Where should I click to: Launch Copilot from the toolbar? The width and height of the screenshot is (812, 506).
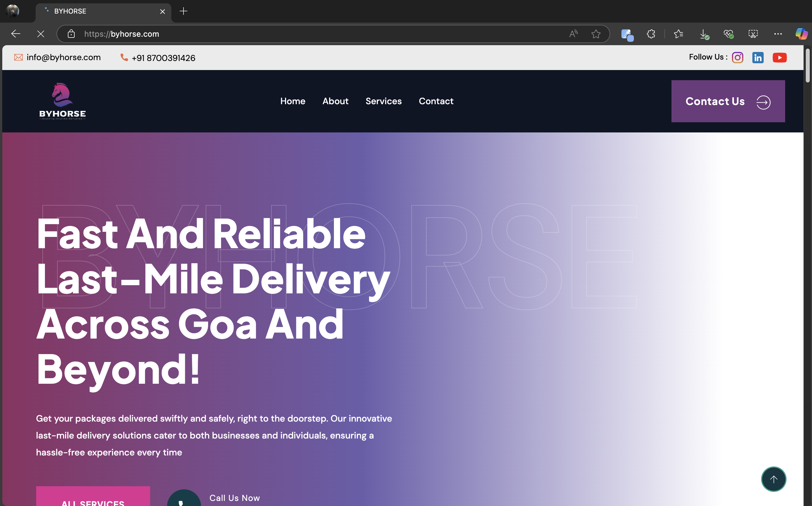click(x=801, y=34)
